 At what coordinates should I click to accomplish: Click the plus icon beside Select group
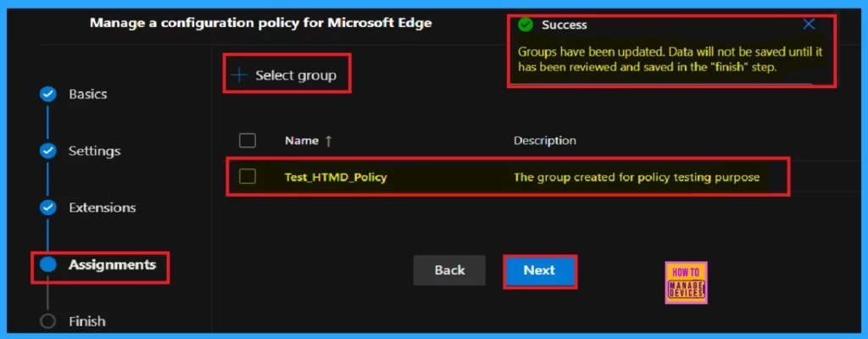pos(239,75)
